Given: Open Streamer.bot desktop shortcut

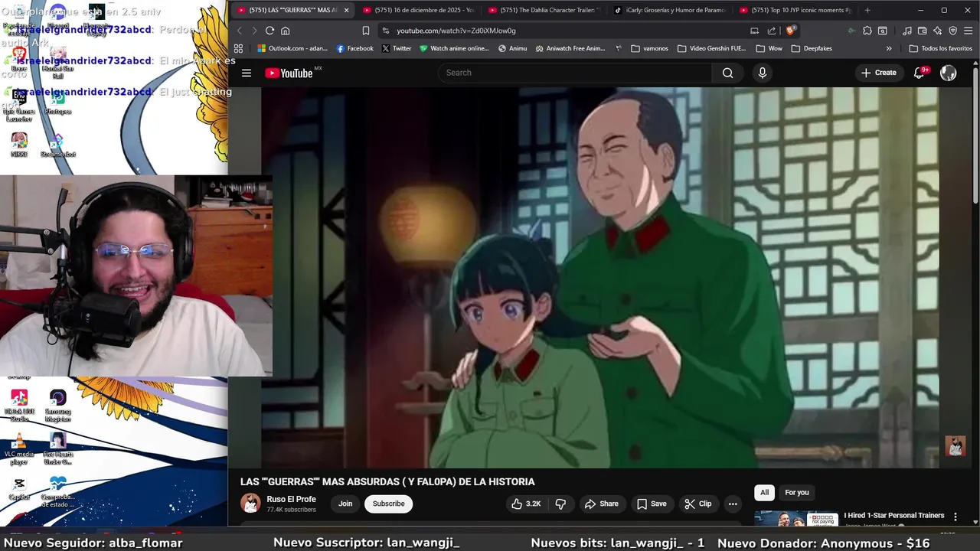Looking at the screenshot, I should click(57, 145).
